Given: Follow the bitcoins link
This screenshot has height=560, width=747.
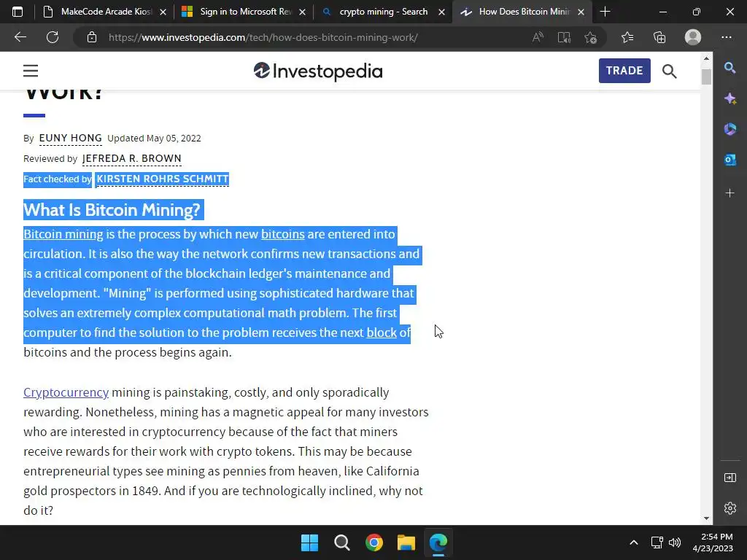Looking at the screenshot, I should click(x=282, y=234).
